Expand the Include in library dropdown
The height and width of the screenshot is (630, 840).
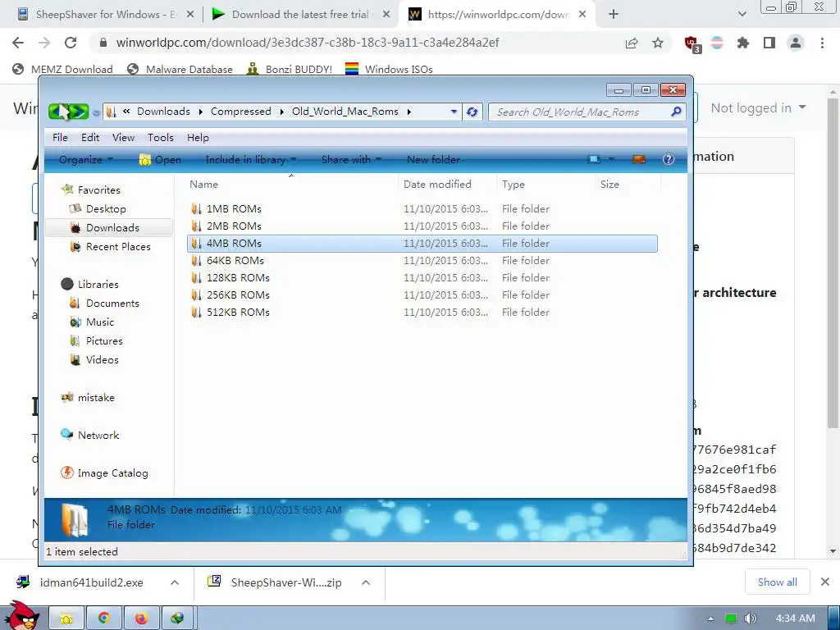click(x=251, y=160)
